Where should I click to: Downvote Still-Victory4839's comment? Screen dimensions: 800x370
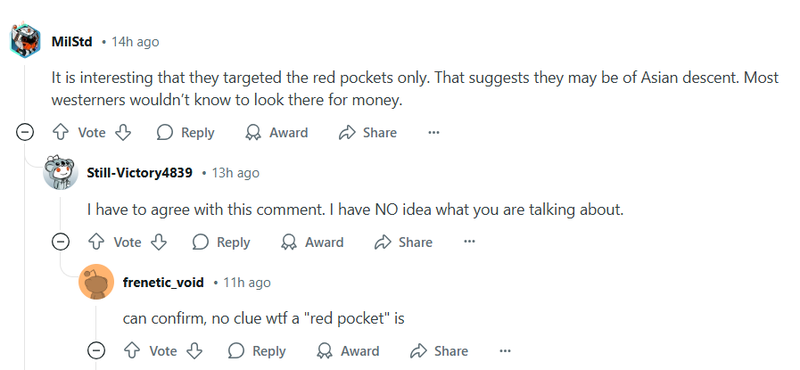159,242
